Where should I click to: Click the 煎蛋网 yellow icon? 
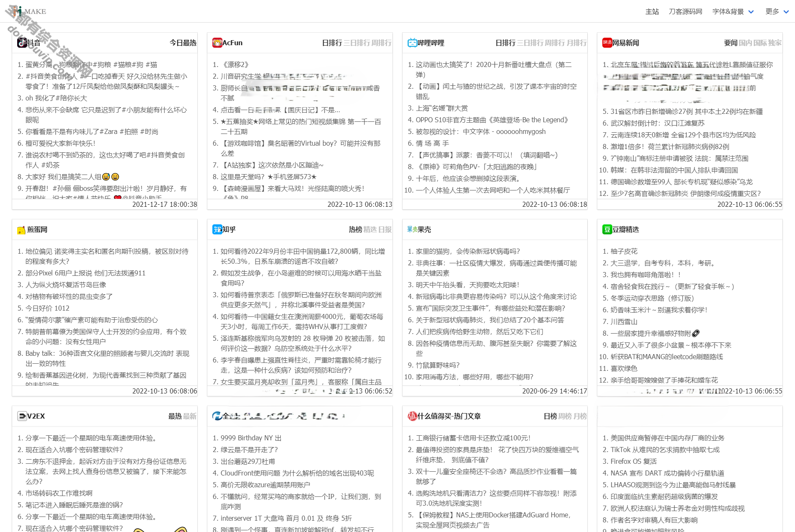coord(22,229)
